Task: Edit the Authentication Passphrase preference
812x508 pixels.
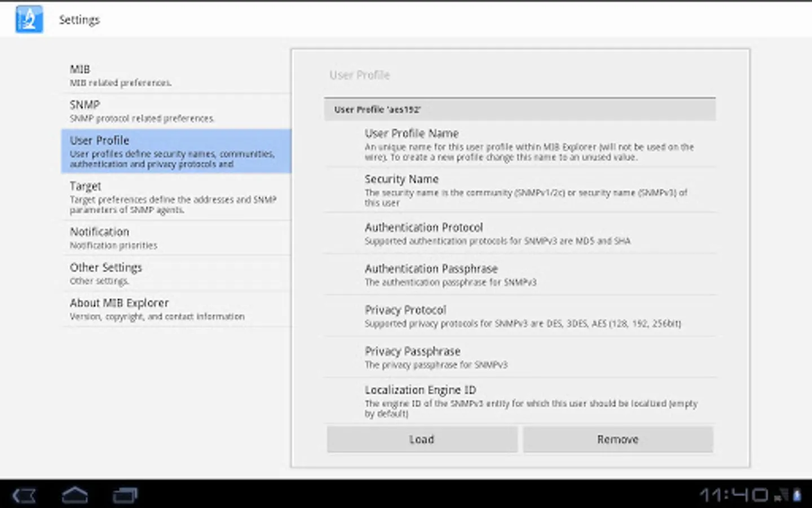Action: 520,275
